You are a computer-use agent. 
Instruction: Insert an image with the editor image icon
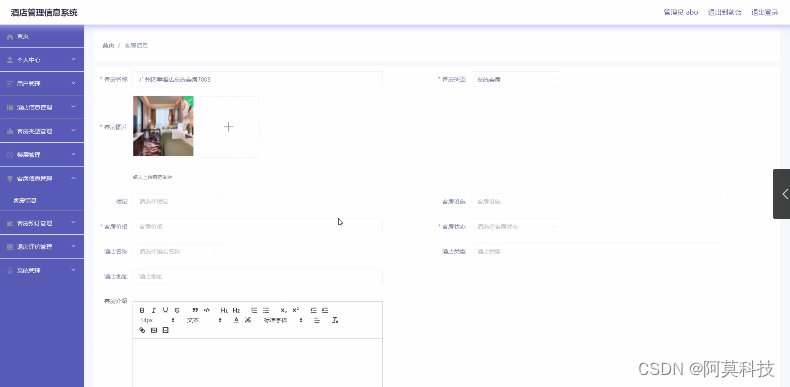point(154,330)
